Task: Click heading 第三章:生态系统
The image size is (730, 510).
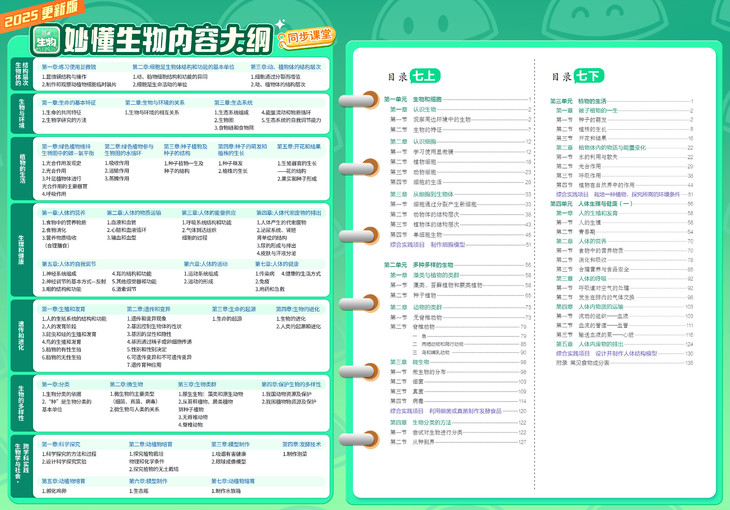Action: tap(233, 102)
